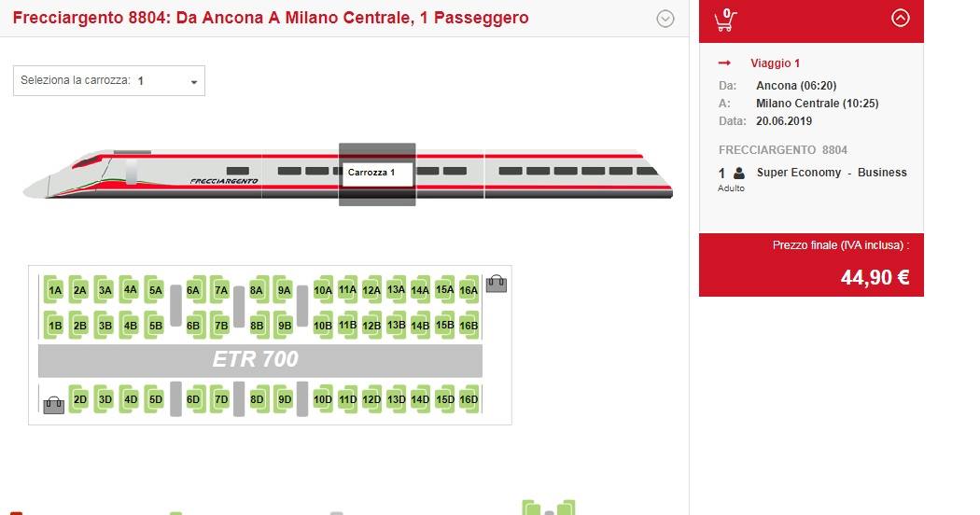Select seat 16D near the carriage end
The image size is (980, 515).
pos(469,400)
